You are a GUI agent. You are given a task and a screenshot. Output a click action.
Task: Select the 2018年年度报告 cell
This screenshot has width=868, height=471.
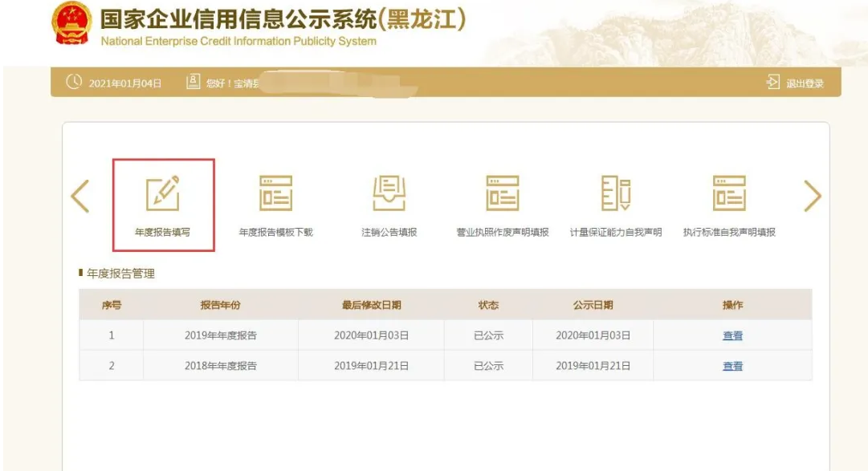[221, 366]
